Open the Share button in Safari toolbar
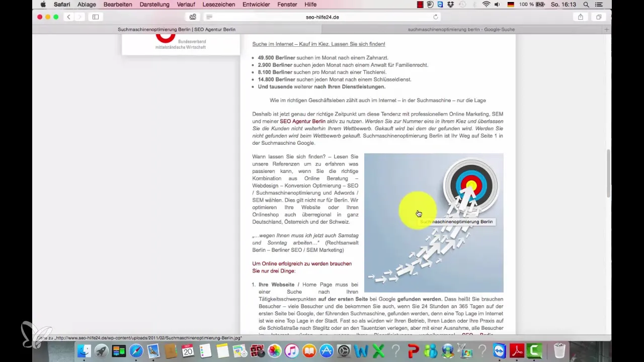644x362 pixels. (581, 17)
